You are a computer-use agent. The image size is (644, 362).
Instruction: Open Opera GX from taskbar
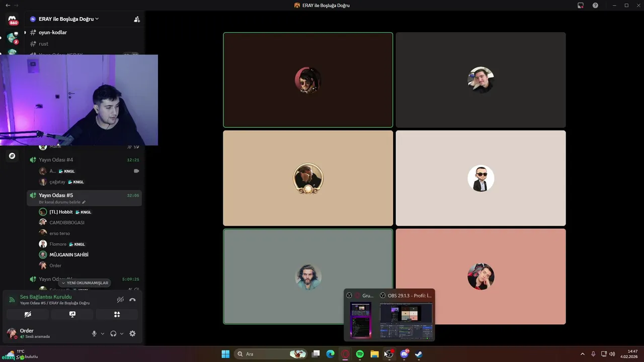pyautogui.click(x=345, y=354)
